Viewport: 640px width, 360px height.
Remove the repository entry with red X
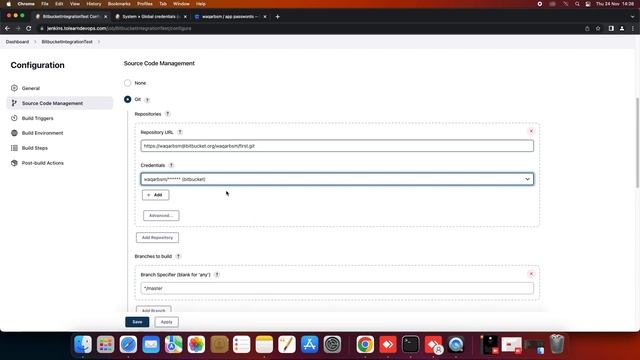531,131
